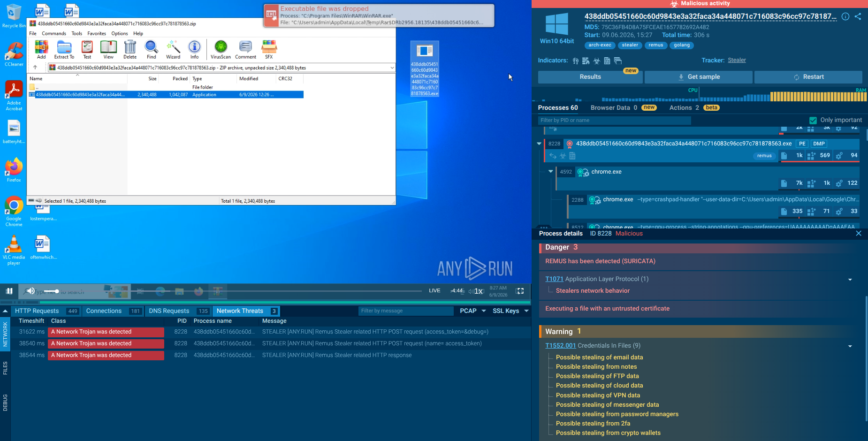This screenshot has height=441, width=868.
Task: Switch to HTTP Requests tab
Action: click(x=46, y=311)
